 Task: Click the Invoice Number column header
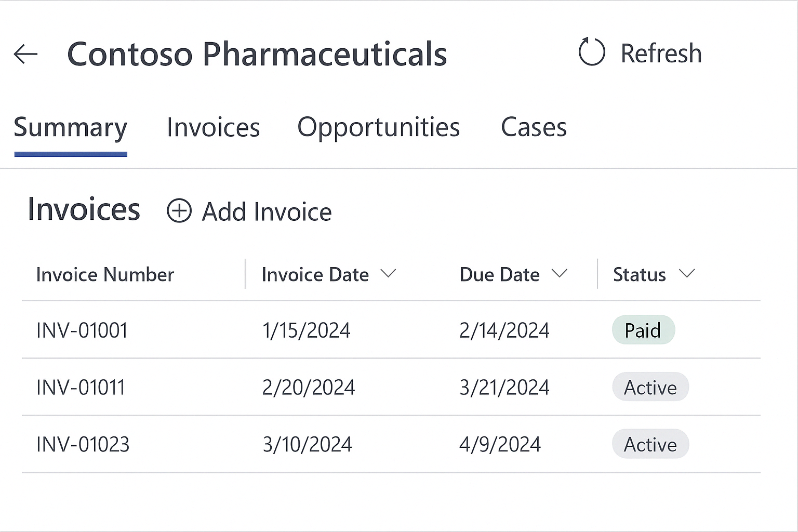click(x=105, y=274)
